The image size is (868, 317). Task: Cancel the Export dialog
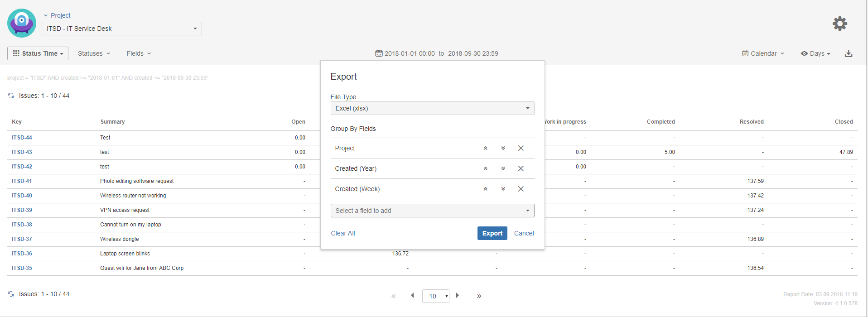coord(524,233)
